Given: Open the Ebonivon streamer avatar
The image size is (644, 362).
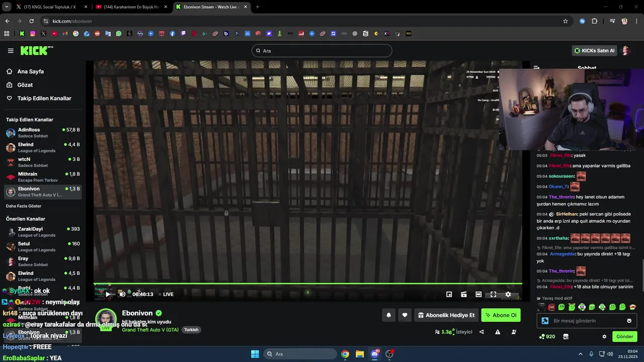Looking at the screenshot, I should click(x=106, y=319).
